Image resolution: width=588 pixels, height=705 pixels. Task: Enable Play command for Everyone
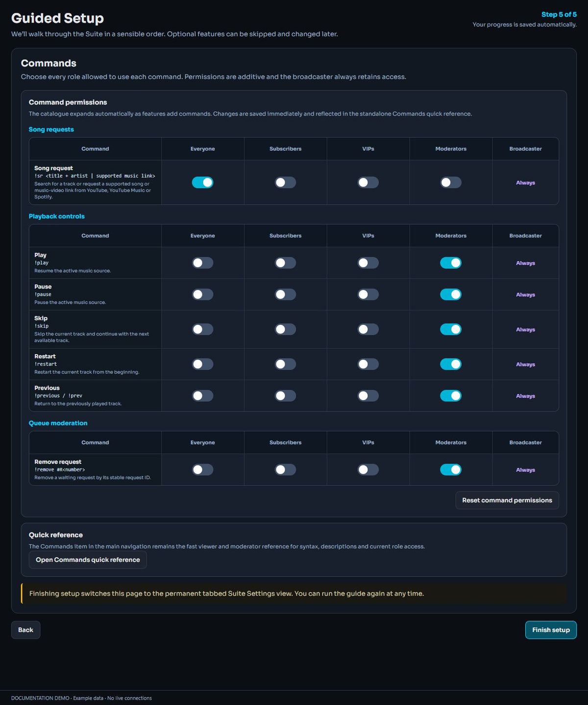[x=202, y=263]
